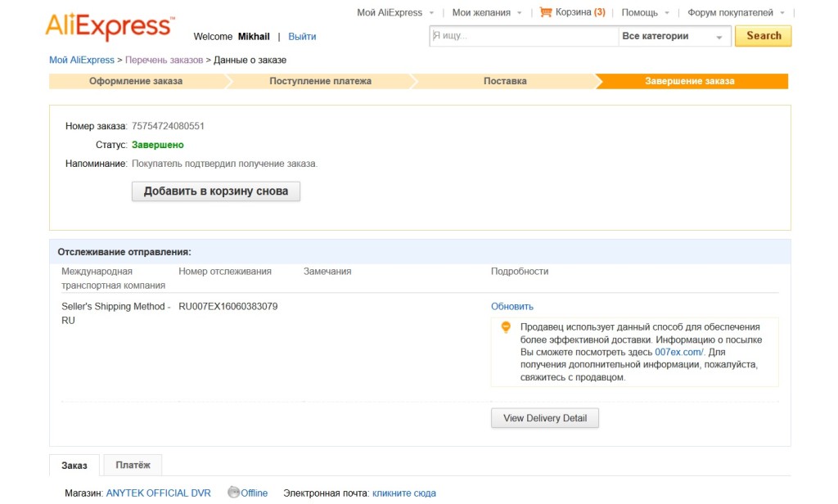Screen dimensions: 838x504
Task: Click the Offline chat status icon
Action: (x=233, y=493)
